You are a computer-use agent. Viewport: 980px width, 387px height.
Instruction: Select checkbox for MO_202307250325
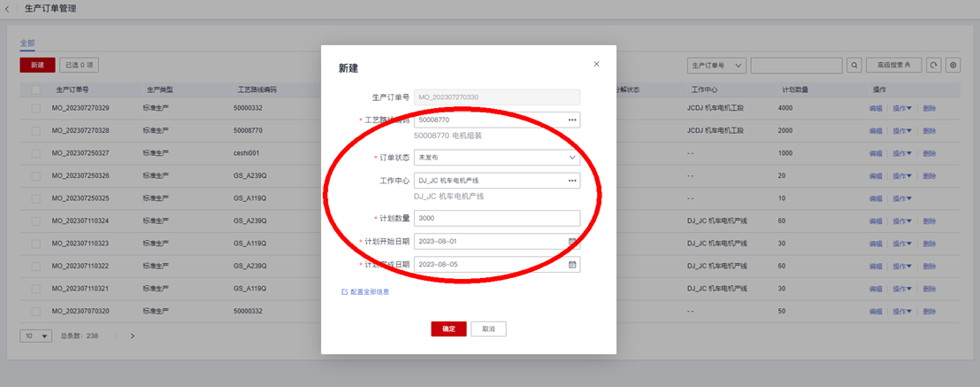click(36, 198)
